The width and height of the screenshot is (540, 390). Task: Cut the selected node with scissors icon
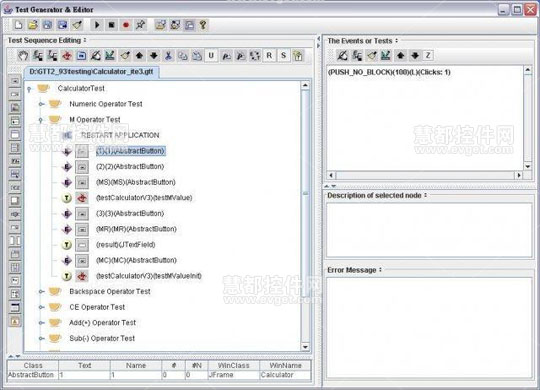[168, 55]
